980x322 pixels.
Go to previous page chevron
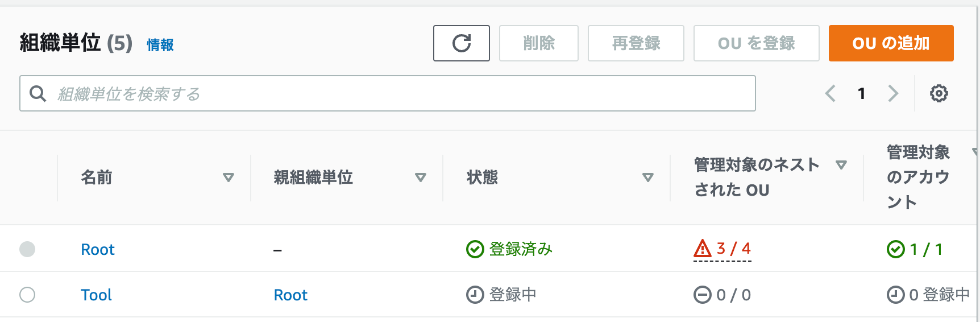pyautogui.click(x=830, y=93)
